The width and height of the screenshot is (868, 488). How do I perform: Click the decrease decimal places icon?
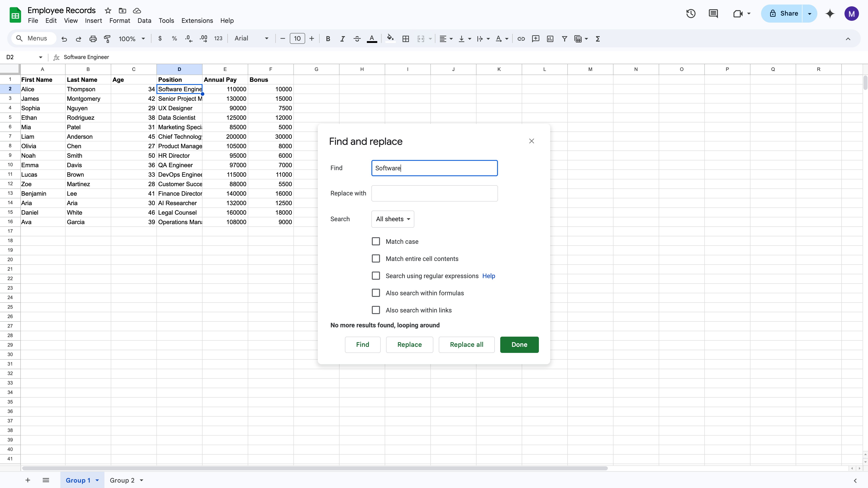pos(189,39)
